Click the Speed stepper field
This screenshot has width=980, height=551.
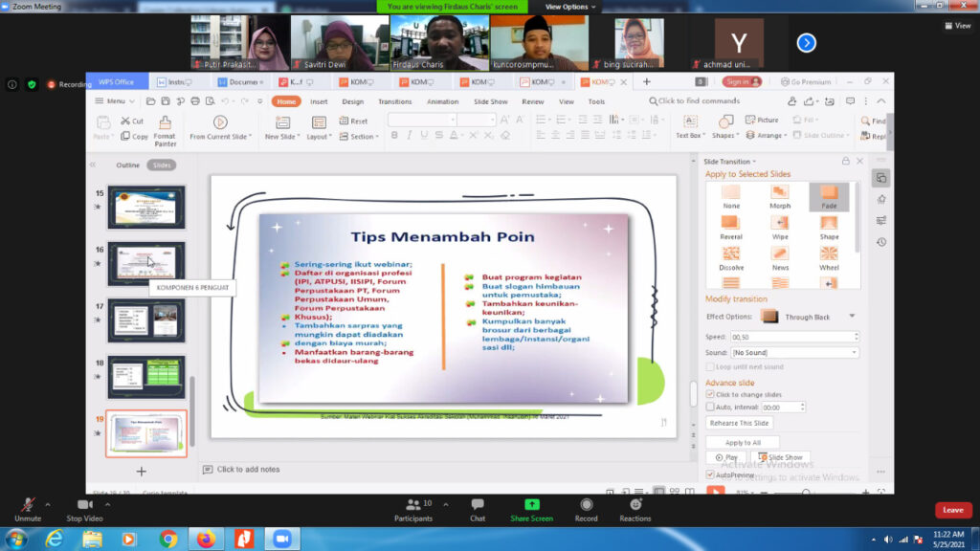[793, 337]
